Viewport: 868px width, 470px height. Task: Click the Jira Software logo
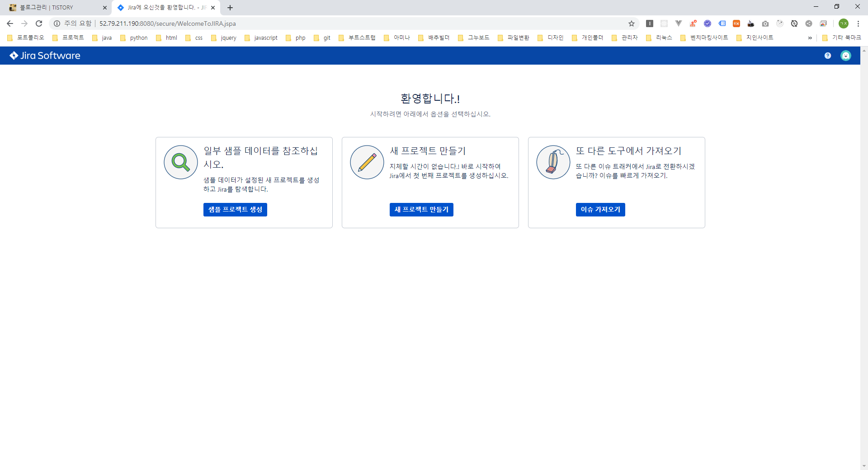pos(45,56)
